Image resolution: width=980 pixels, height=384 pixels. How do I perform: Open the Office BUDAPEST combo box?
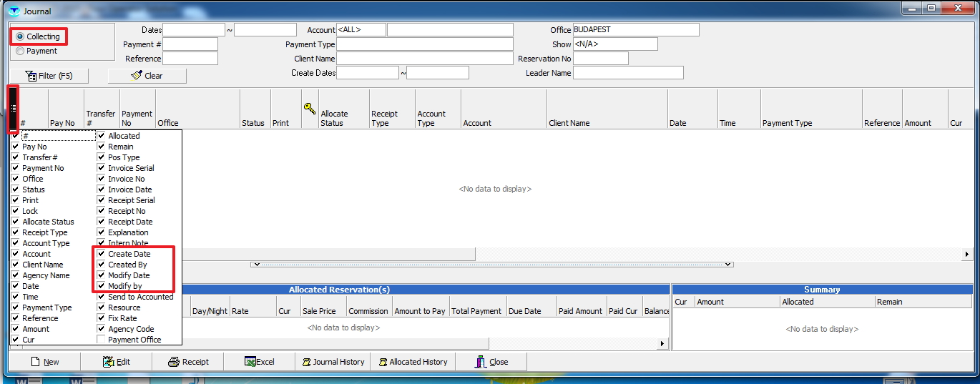coord(635,30)
